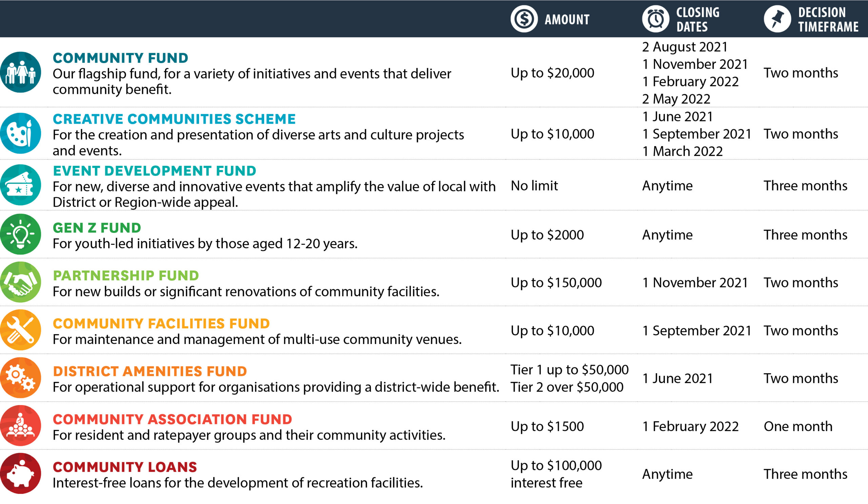This screenshot has width=868, height=504.
Task: Click the Community Loans piggy bank icon
Action: coord(21,473)
